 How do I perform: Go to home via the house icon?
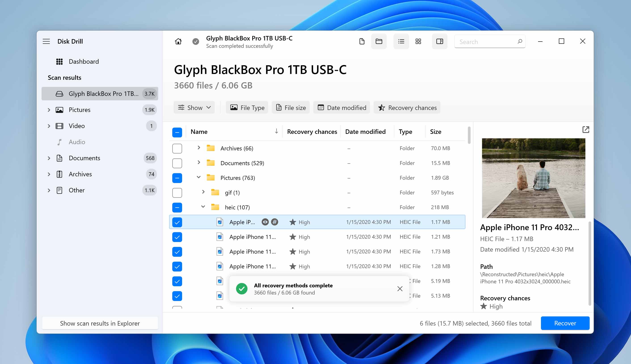click(178, 41)
